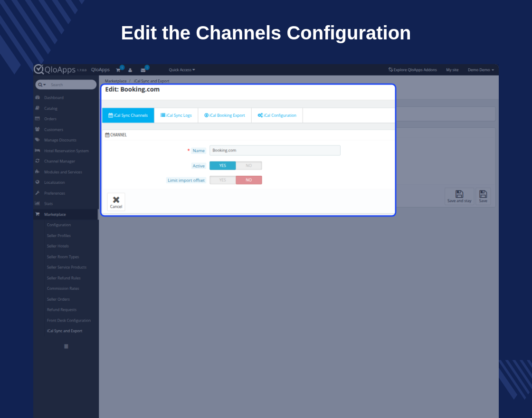532x418 pixels.
Task: Switch to iCal Booking Export tab
Action: 225,115
